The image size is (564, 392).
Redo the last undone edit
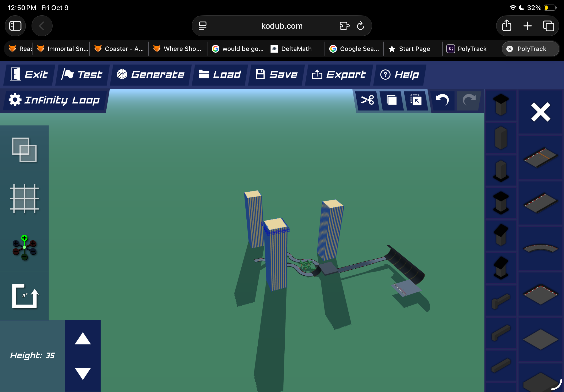click(x=469, y=100)
